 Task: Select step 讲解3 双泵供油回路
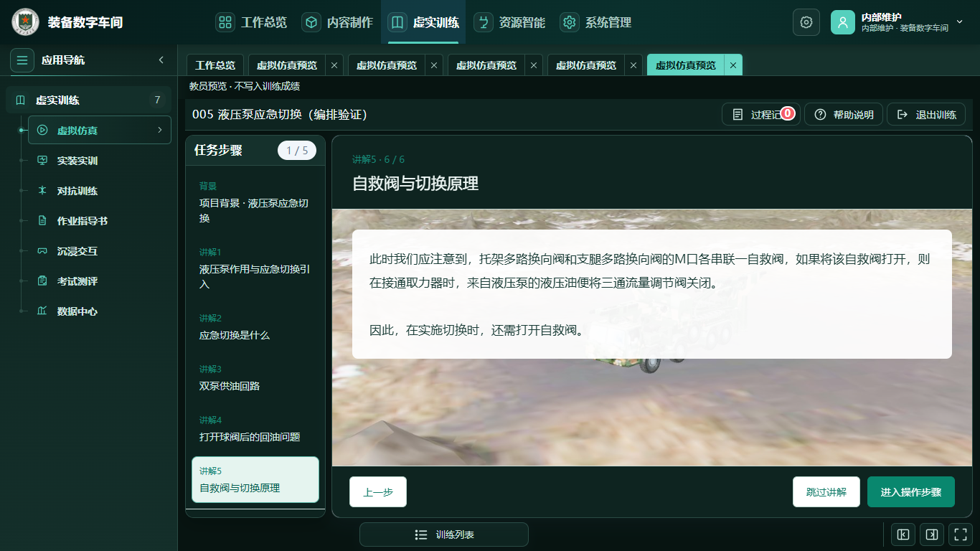point(255,377)
